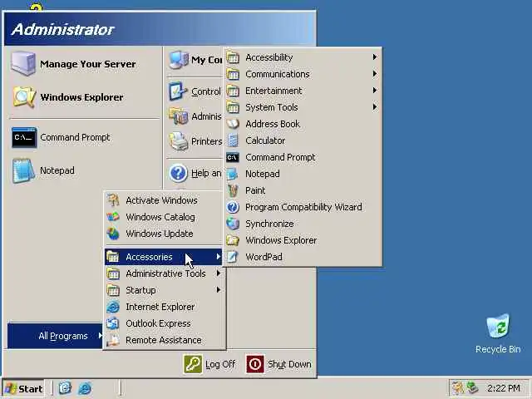Click the Remote Assistance text label
This screenshot has height=399, width=532.
tap(164, 340)
